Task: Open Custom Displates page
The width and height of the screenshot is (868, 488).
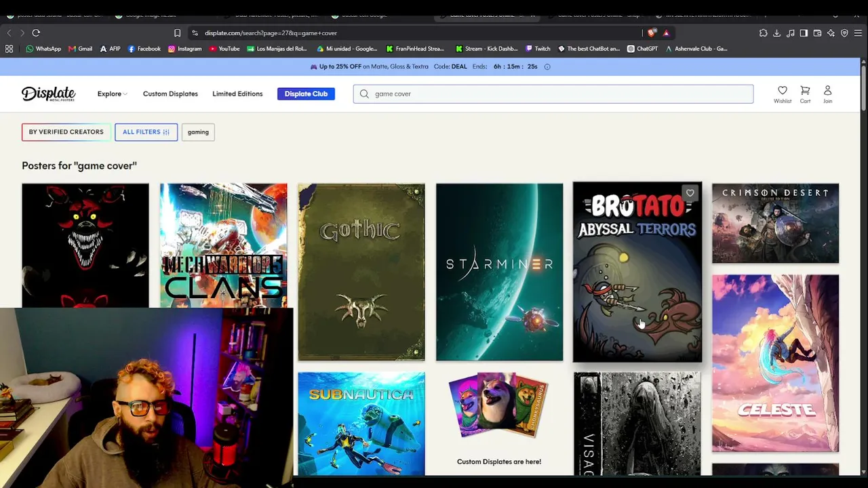Action: point(170,94)
